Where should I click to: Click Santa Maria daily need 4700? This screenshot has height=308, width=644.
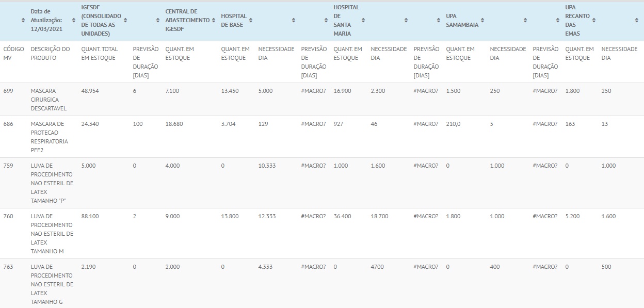tap(378, 267)
